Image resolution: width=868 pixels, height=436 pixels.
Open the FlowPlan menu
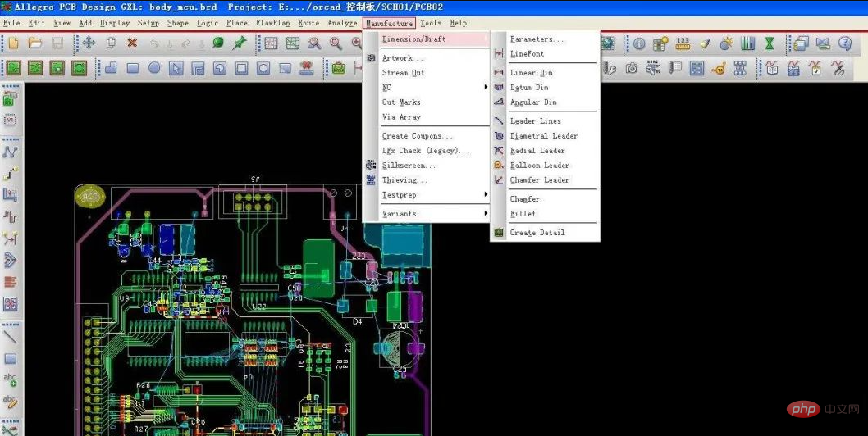(x=272, y=23)
